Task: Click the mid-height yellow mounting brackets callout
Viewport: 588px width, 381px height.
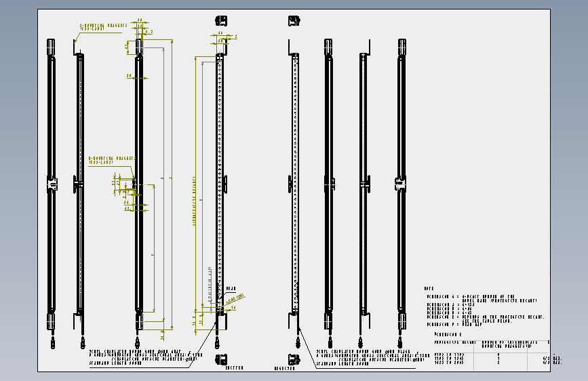Action: pos(112,160)
